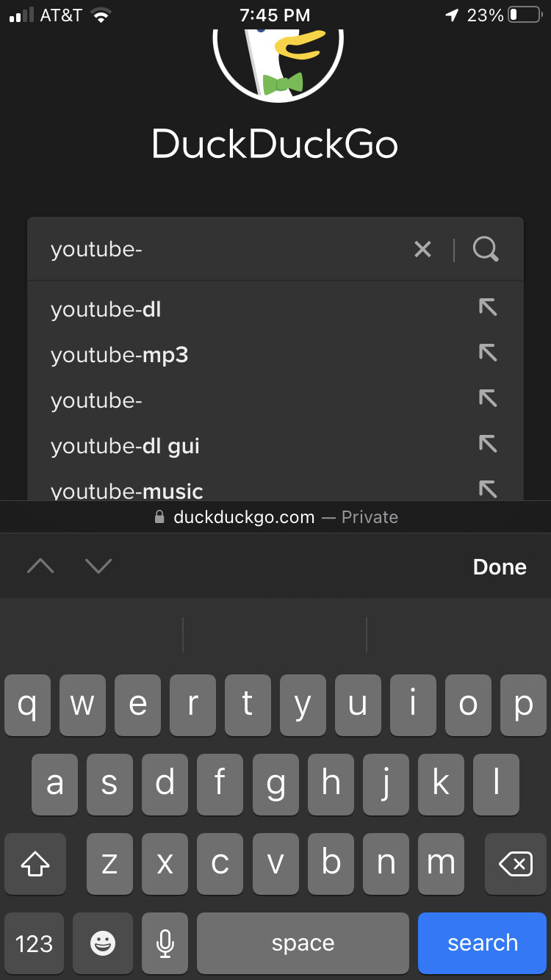Toggle the shift key

(x=35, y=865)
